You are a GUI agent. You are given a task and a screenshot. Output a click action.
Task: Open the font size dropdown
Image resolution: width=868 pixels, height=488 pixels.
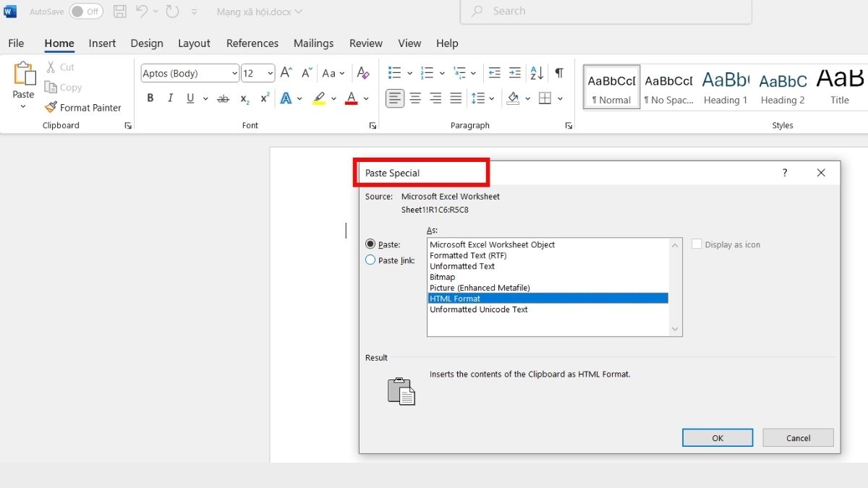click(271, 73)
